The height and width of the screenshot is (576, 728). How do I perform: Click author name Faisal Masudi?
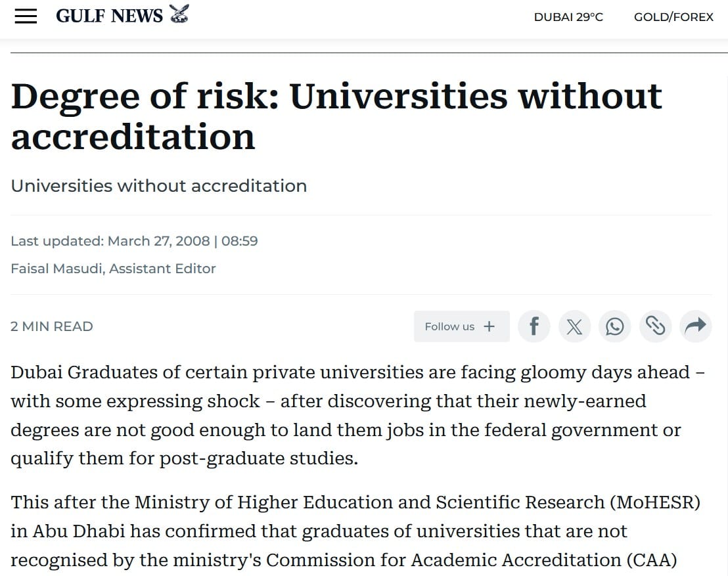coord(57,268)
